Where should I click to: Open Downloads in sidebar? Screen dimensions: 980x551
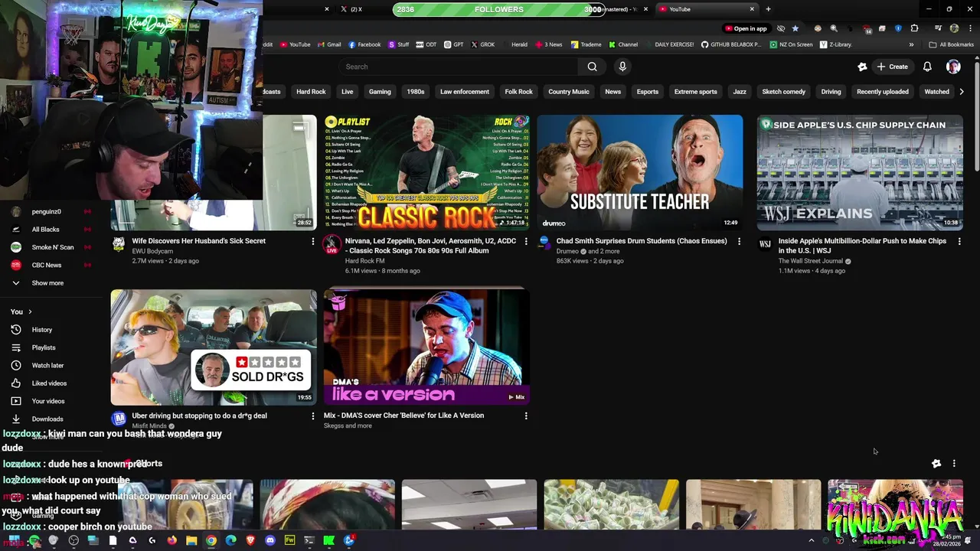(47, 419)
